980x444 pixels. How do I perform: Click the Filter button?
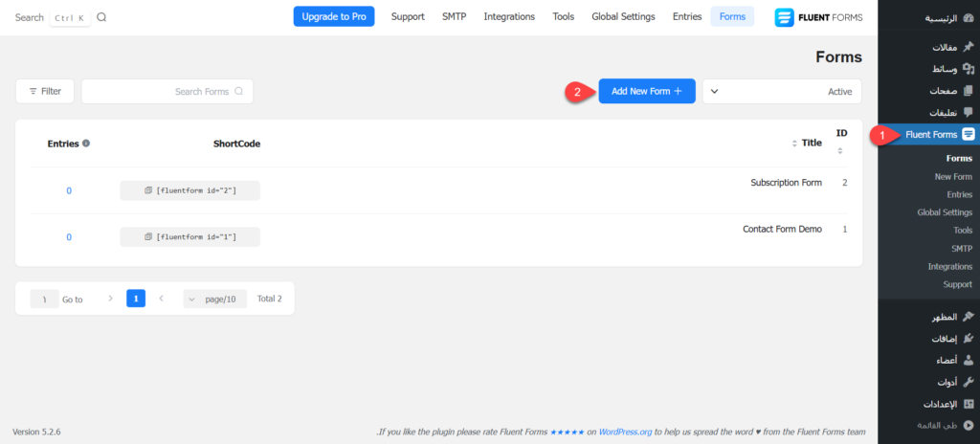[45, 91]
